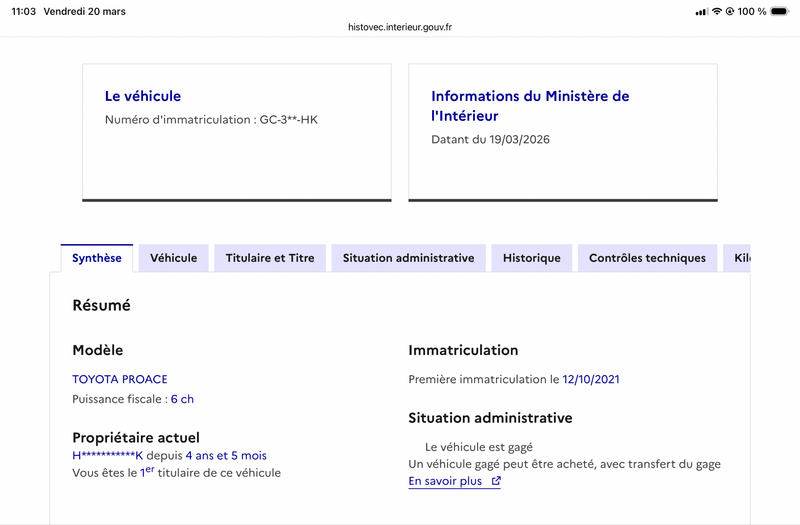
Task: Go to the Historique tab
Action: click(x=532, y=258)
